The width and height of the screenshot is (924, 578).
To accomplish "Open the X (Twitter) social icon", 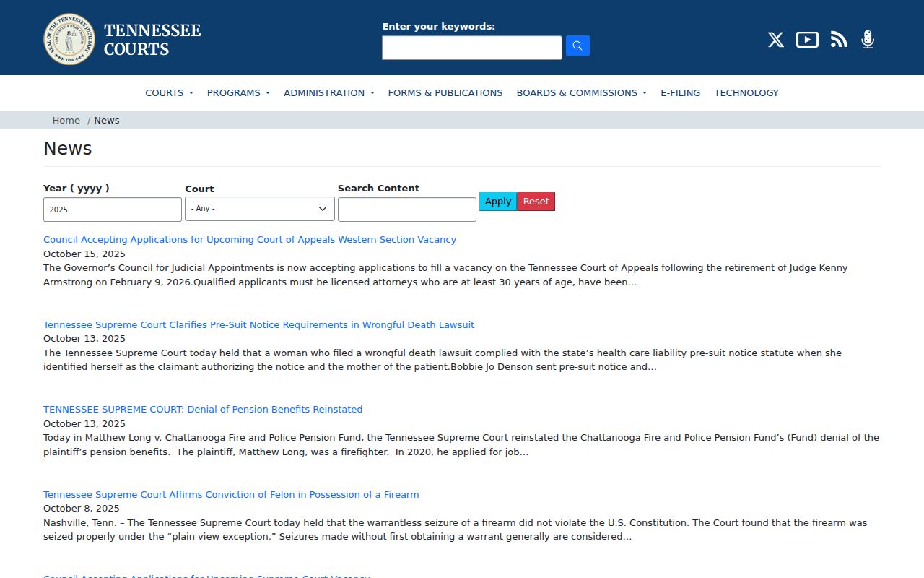I will 775,40.
